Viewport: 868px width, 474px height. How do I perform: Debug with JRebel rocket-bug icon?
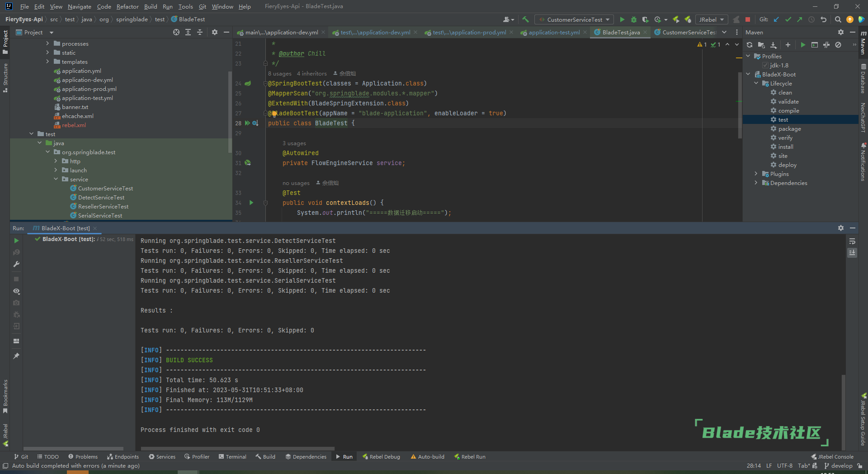point(688,19)
